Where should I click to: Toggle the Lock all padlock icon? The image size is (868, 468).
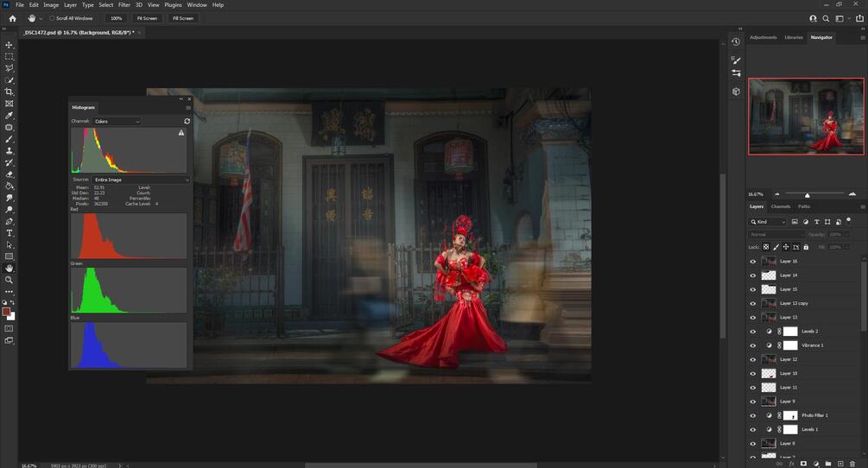pyautogui.click(x=806, y=247)
